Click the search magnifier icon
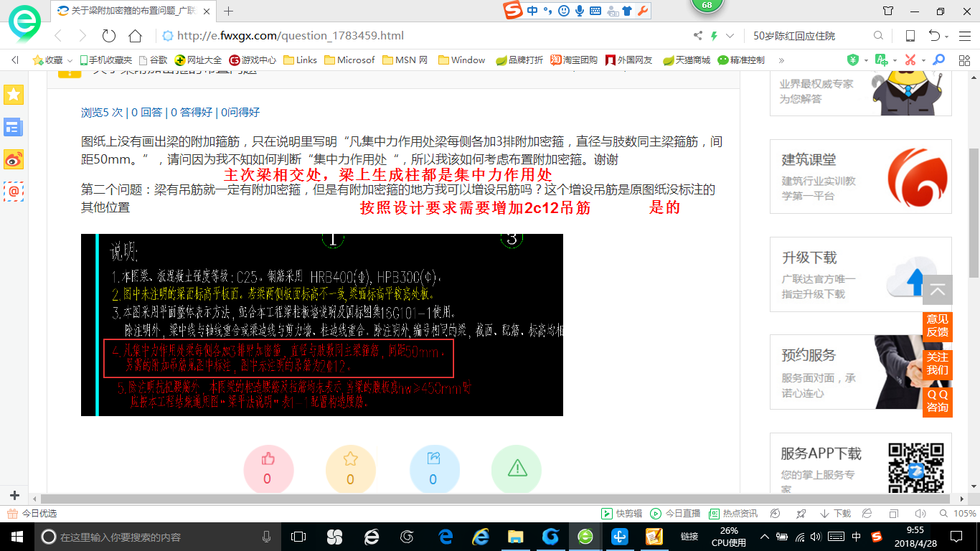980x551 pixels. click(x=878, y=36)
